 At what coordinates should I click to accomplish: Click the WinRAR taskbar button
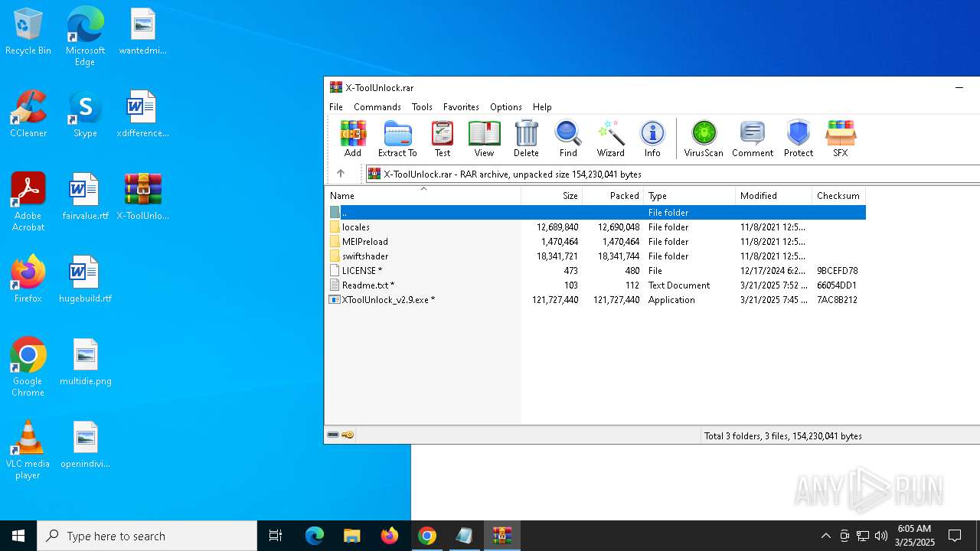pyautogui.click(x=502, y=536)
